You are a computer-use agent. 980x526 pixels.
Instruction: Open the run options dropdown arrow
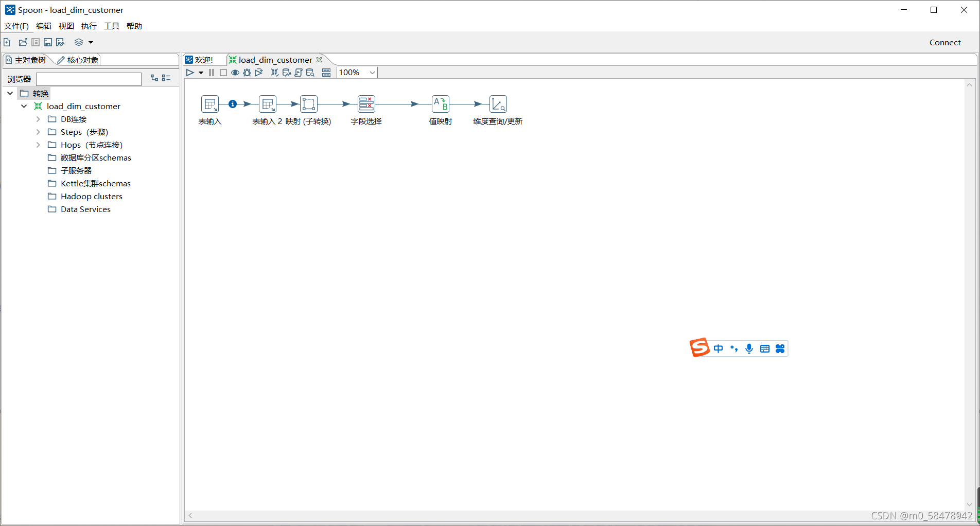tap(201, 73)
